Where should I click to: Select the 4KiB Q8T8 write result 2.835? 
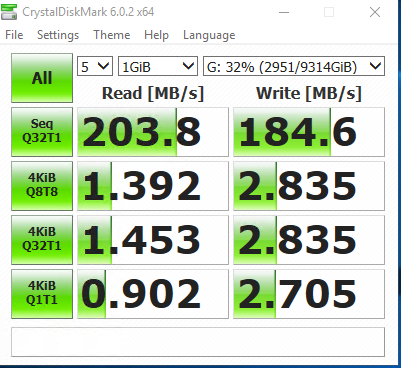(309, 186)
